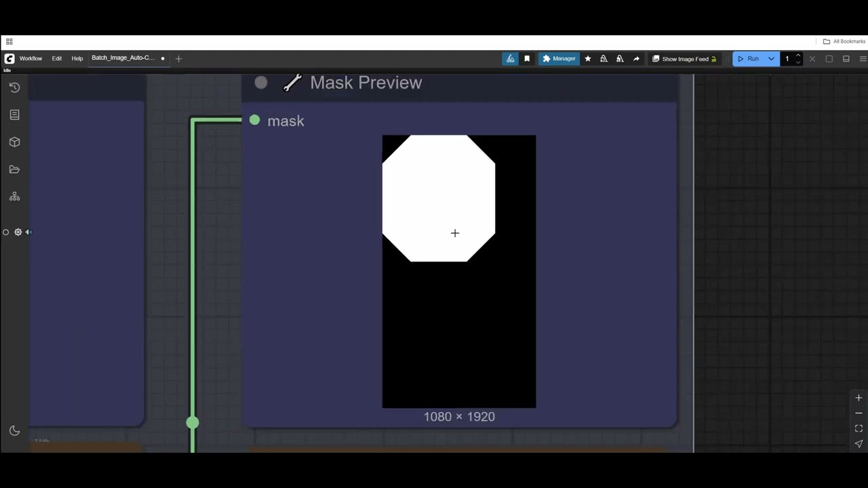Click the first arch-shaped toolbar icon
The width and height of the screenshot is (868, 488).
click(604, 58)
